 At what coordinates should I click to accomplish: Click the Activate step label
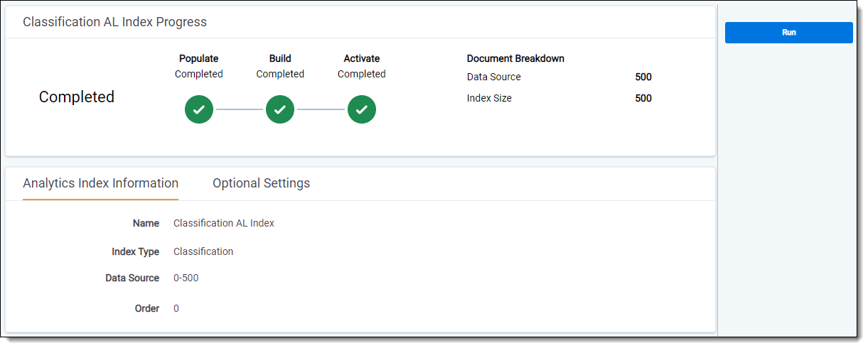(x=362, y=59)
